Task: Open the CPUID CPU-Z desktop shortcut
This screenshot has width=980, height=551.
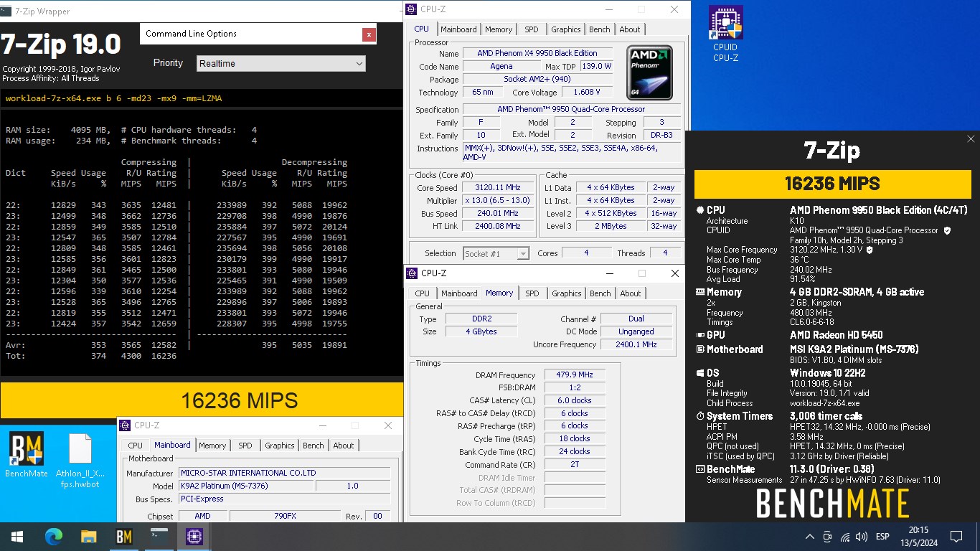Action: click(x=725, y=34)
